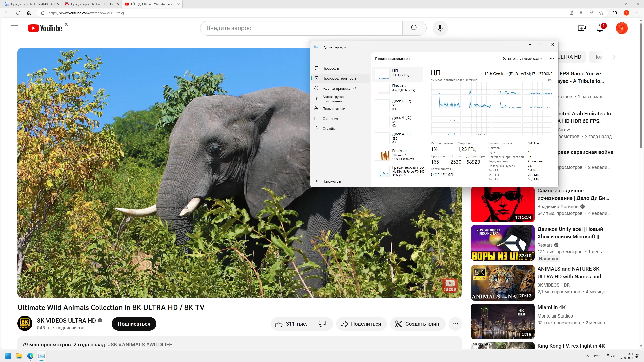Image resolution: width=644 pixels, height=362 pixels.
Task: Open three-dots menu in Task Manager header
Action: pyautogui.click(x=552, y=59)
